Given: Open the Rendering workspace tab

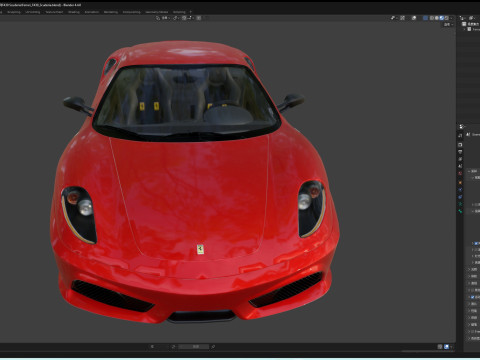Looking at the screenshot, I should [111, 12].
